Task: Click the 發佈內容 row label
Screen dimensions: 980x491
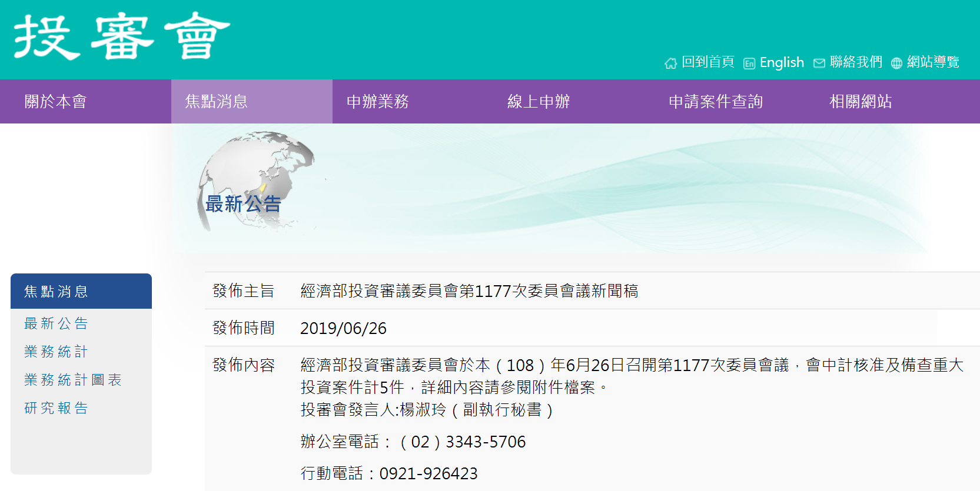Action: (243, 365)
